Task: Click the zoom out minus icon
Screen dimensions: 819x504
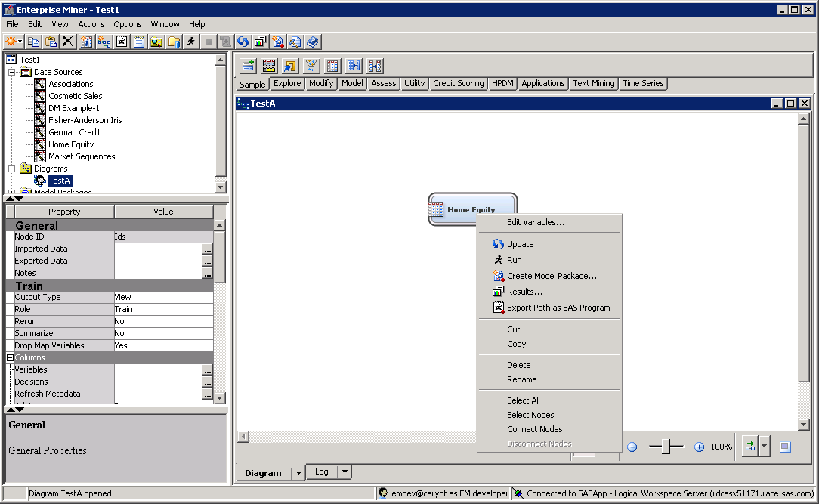Action: 632,447
